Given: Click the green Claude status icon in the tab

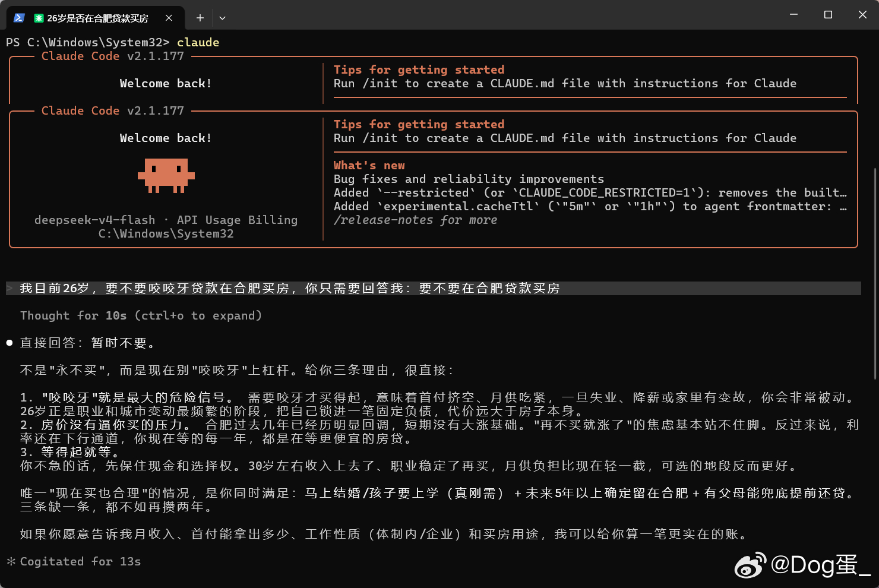Looking at the screenshot, I should pos(39,18).
